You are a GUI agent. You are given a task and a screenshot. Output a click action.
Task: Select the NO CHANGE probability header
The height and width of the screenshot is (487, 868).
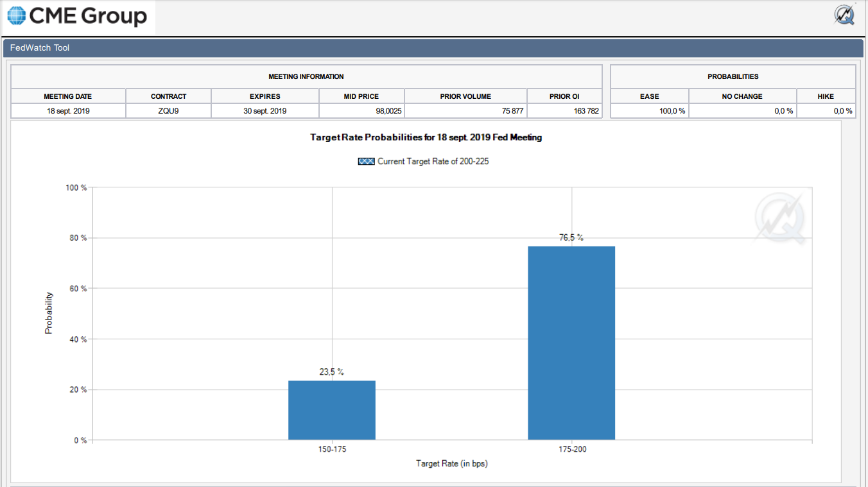pyautogui.click(x=742, y=96)
